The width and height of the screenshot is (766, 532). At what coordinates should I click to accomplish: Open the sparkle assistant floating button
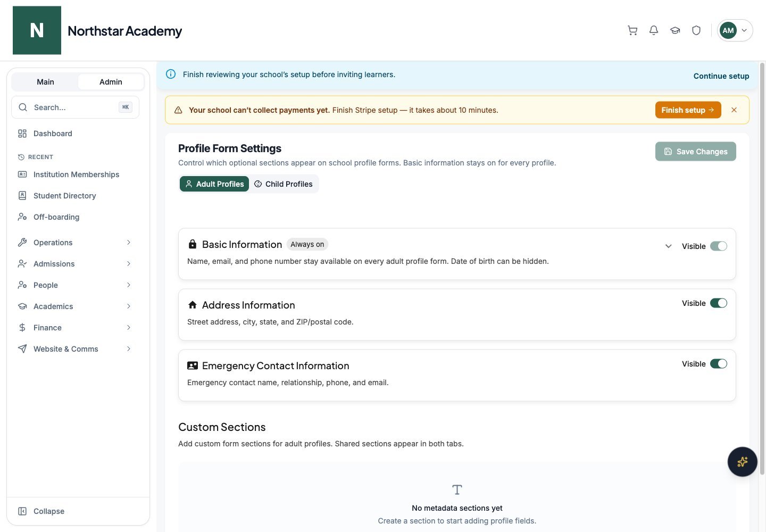[x=742, y=462]
